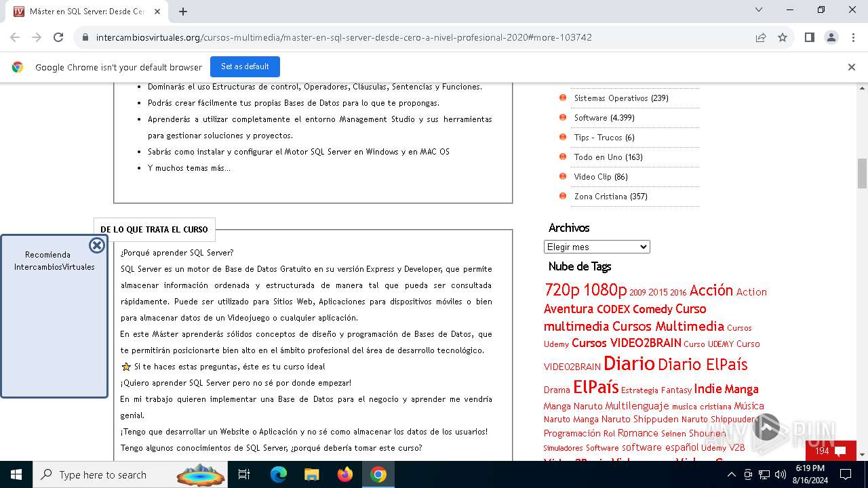Open the Elegir mes archive dropdown
This screenshot has width=868, height=488.
[x=597, y=247]
